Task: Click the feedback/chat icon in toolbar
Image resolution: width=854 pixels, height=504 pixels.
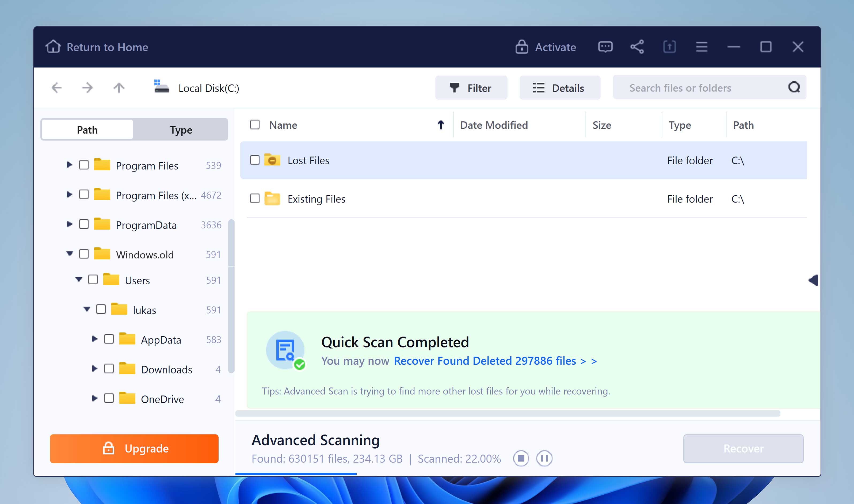Action: click(606, 47)
